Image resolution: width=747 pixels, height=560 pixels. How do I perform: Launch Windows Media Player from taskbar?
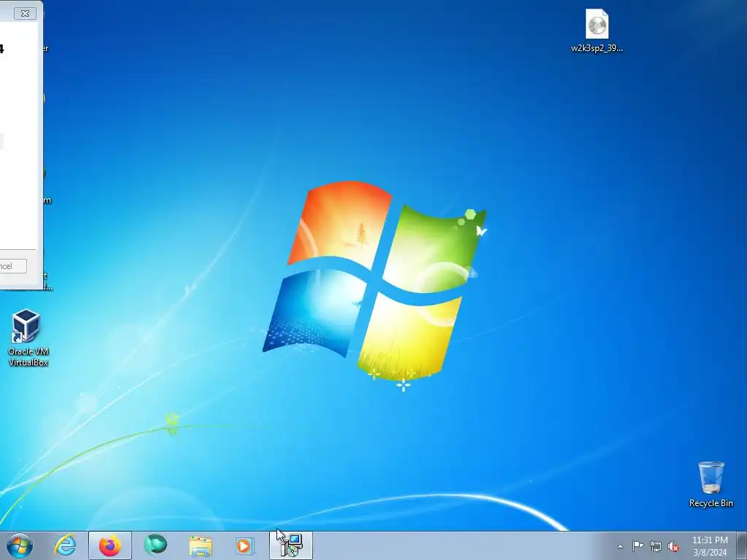pos(245,545)
